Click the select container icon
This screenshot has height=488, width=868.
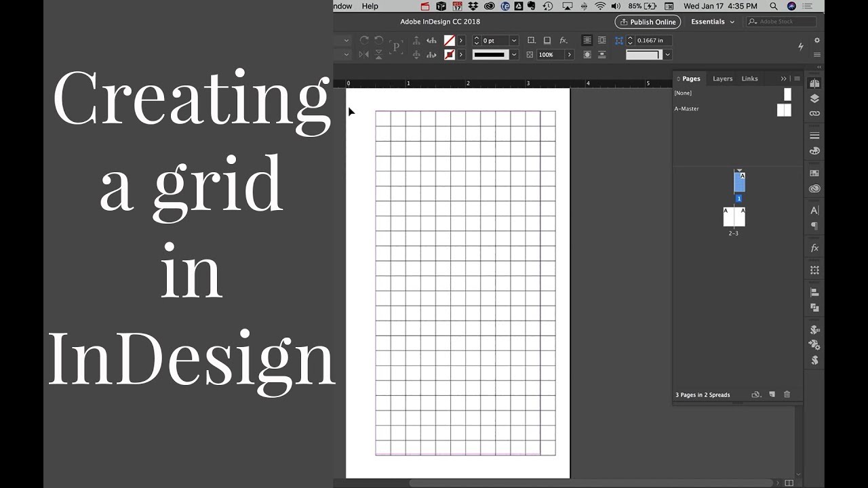416,41
